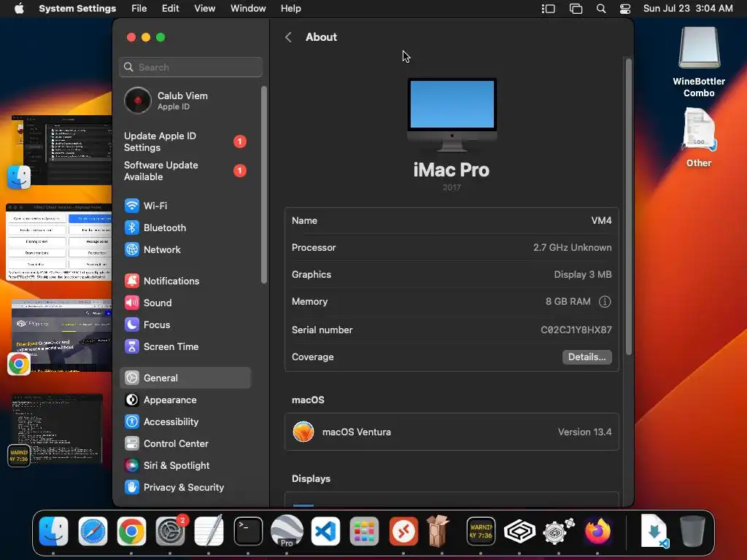Click the date and time clock
This screenshot has height=560, width=747.
[688, 9]
